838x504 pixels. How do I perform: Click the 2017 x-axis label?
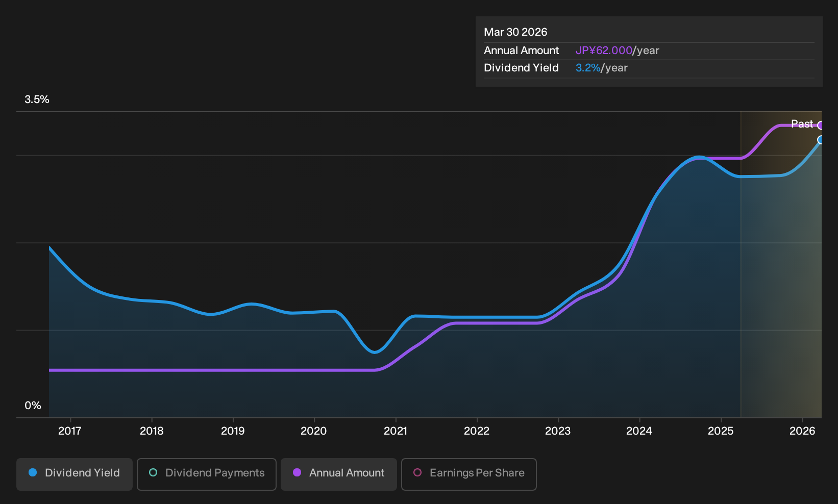click(70, 431)
